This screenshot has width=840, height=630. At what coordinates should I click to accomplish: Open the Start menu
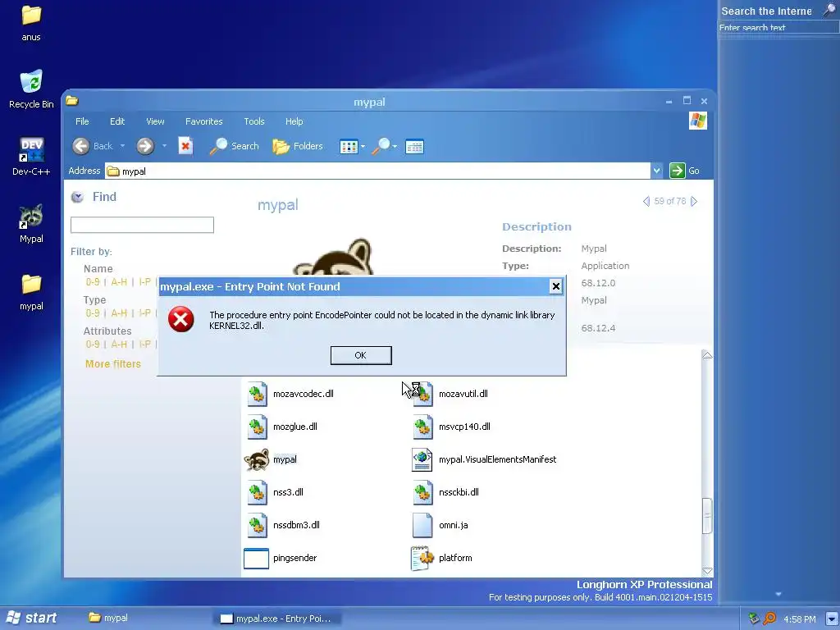(31, 618)
